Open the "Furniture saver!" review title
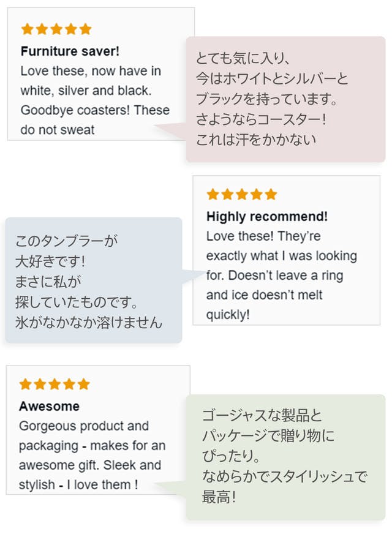 [x=70, y=51]
